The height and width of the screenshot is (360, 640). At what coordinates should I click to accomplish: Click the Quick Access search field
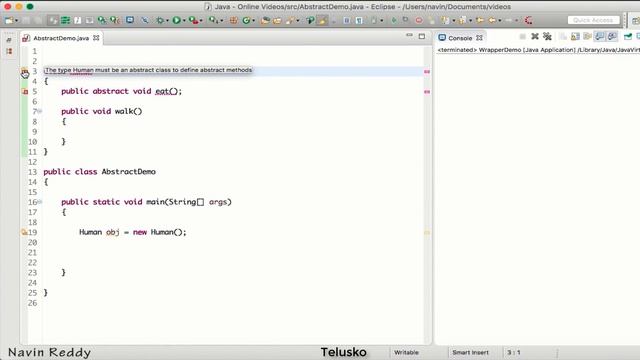tap(593, 20)
